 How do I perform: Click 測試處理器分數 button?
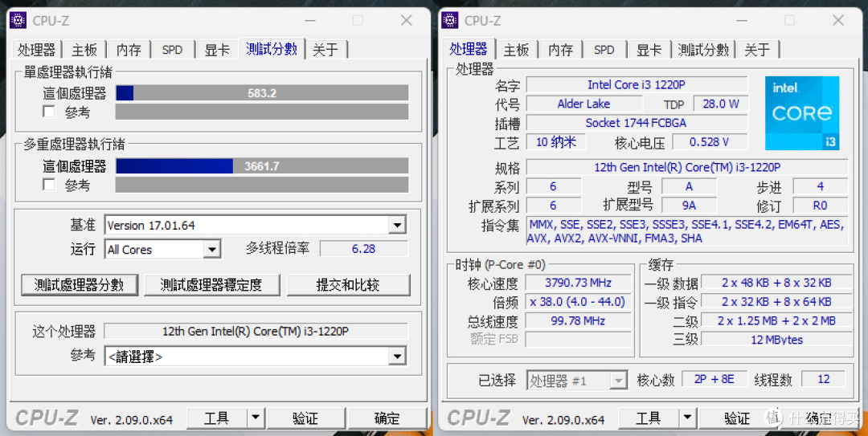79,285
